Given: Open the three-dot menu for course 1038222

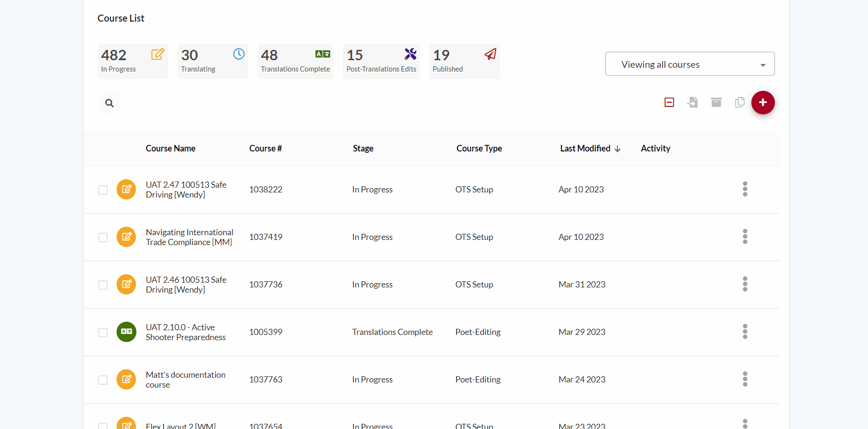Looking at the screenshot, I should (745, 189).
